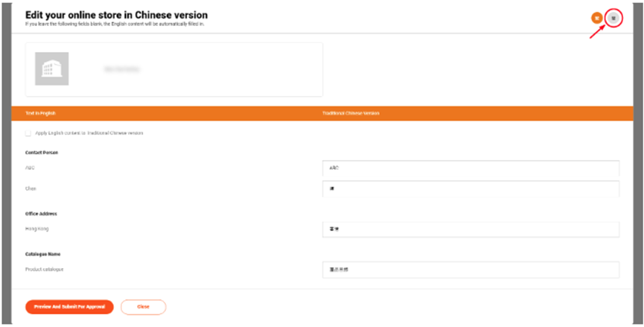Click the Office Address section label

click(42, 214)
